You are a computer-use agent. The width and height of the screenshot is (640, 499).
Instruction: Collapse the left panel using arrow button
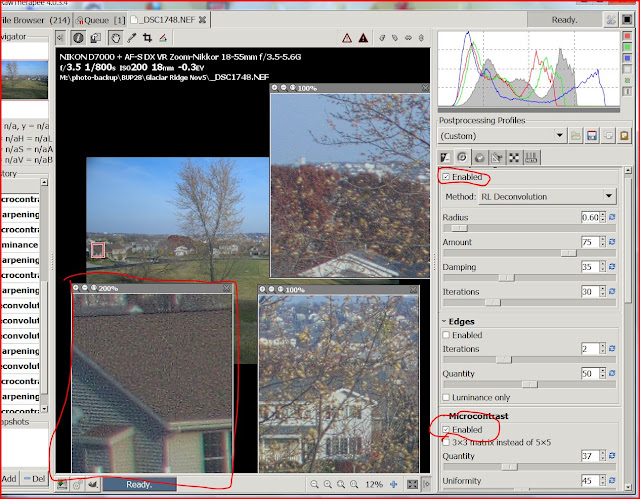[x=60, y=38]
